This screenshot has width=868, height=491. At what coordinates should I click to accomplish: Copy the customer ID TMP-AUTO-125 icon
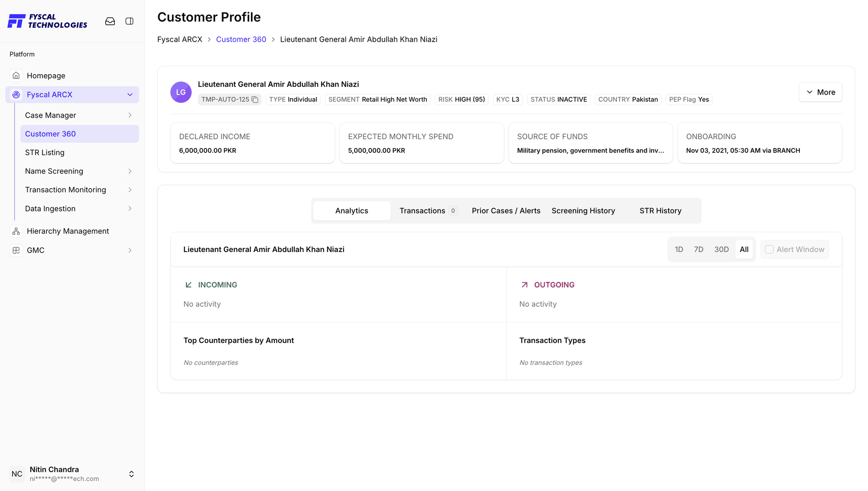coord(255,100)
